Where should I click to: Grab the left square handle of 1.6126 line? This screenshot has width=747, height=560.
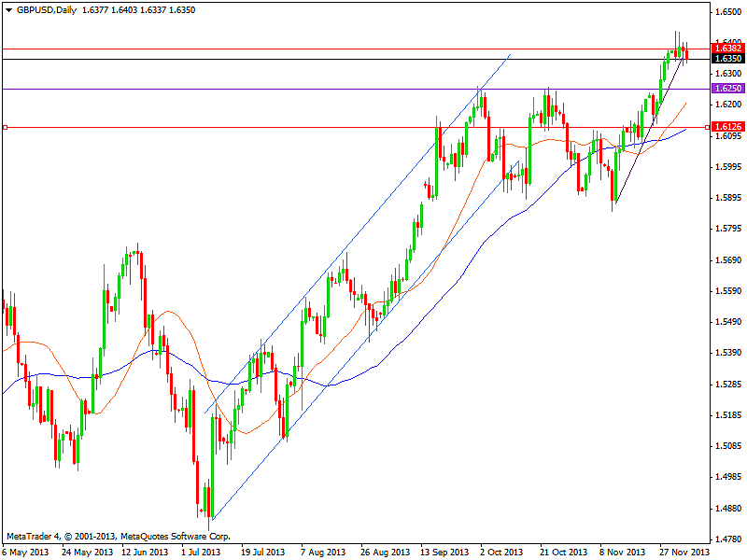click(5, 127)
